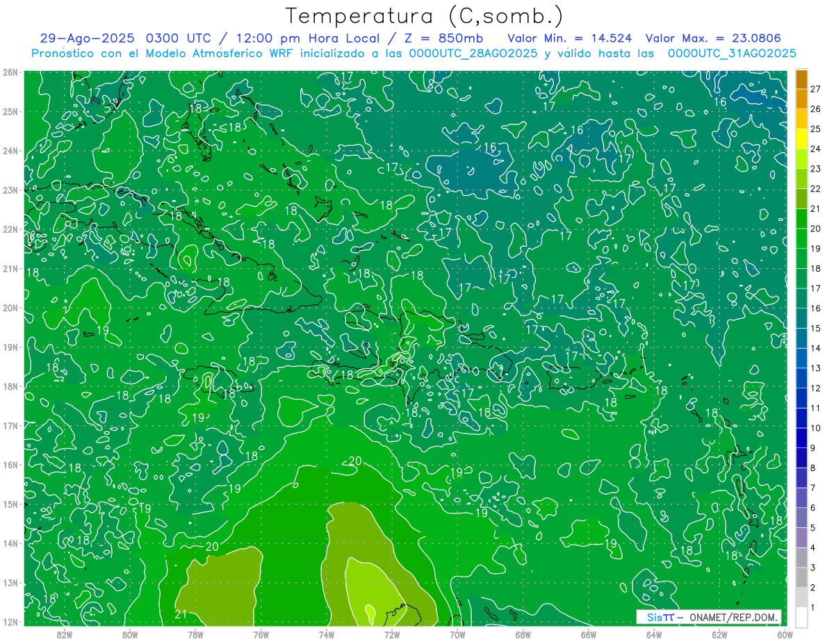Click the brown top swatch of the color legend
The width and height of the screenshot is (834, 644).
(801, 79)
